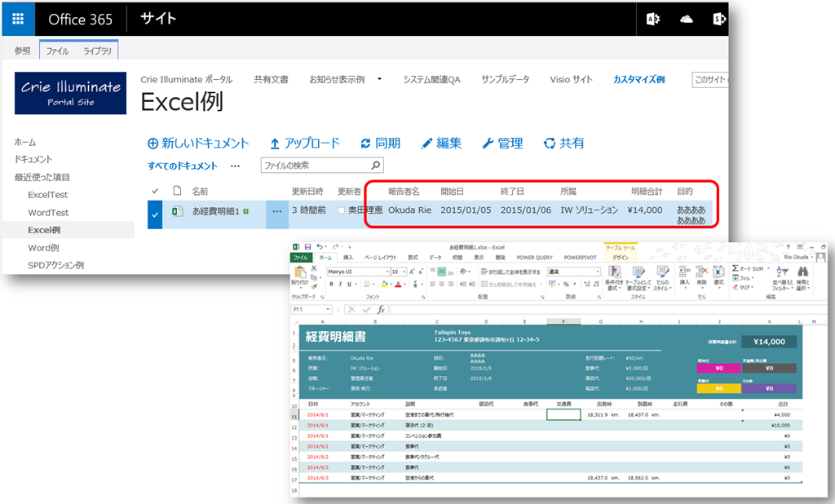The width and height of the screenshot is (835, 504).
Task: Open ExcelTest in the left navigation
Action: (48, 194)
